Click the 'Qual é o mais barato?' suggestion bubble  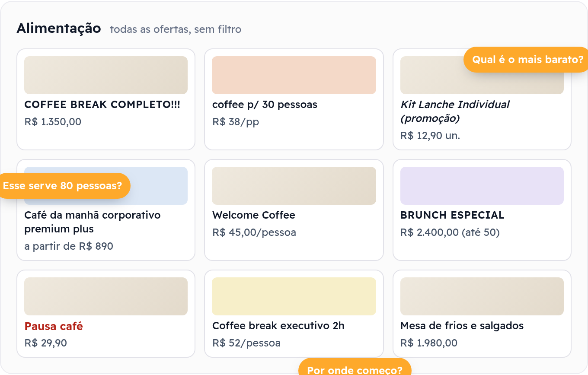(x=526, y=60)
